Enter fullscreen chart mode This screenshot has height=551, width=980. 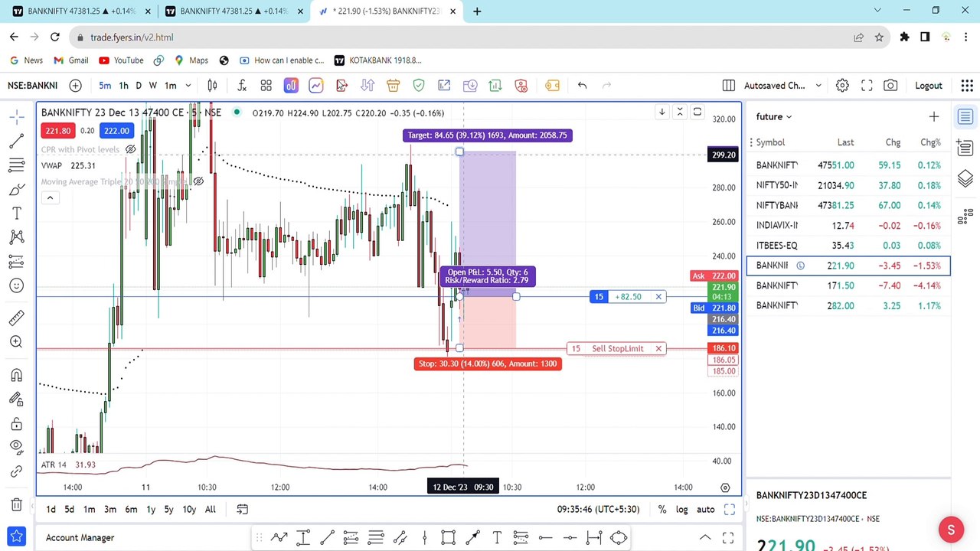pos(867,86)
